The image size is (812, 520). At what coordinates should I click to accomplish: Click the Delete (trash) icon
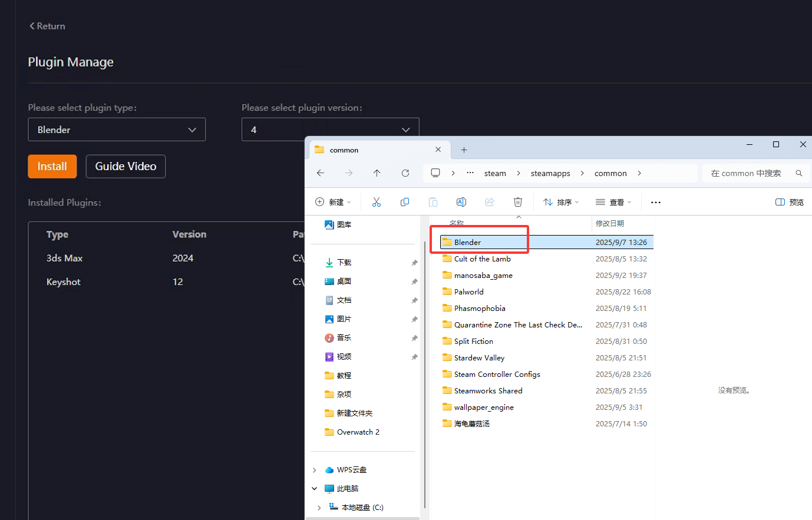point(518,202)
